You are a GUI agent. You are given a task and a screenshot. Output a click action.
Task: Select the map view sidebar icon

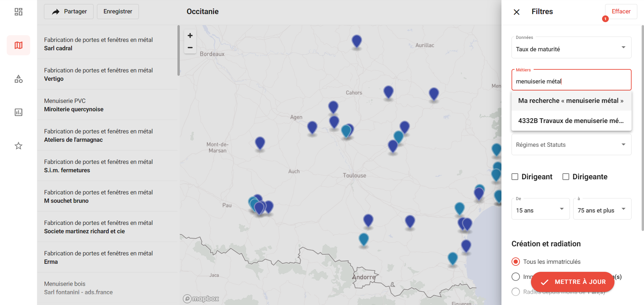pyautogui.click(x=18, y=45)
